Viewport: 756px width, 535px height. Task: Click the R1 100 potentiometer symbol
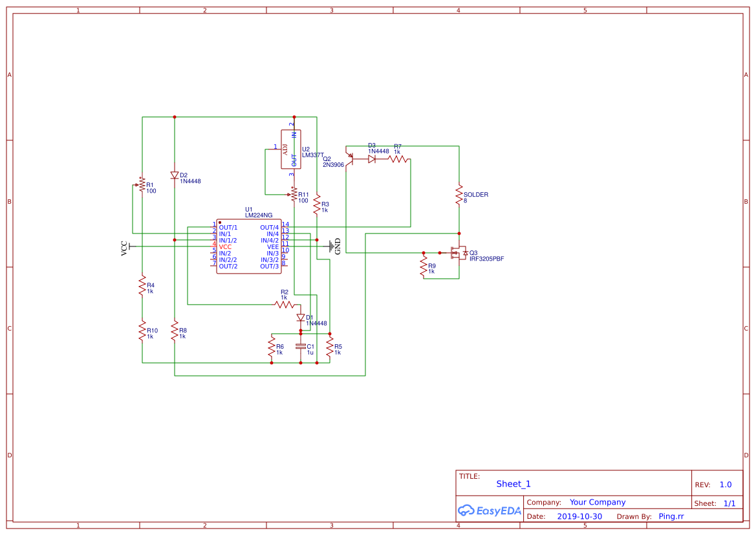point(141,185)
